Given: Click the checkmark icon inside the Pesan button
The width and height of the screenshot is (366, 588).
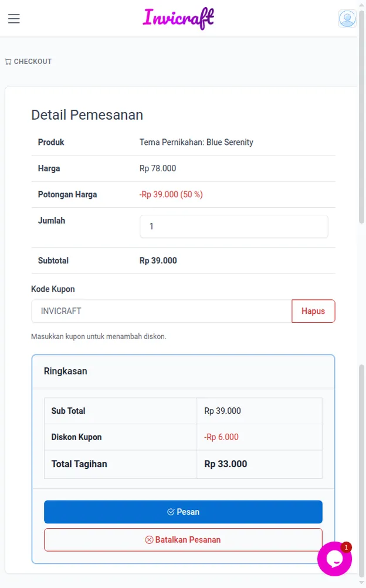Looking at the screenshot, I should pyautogui.click(x=170, y=511).
